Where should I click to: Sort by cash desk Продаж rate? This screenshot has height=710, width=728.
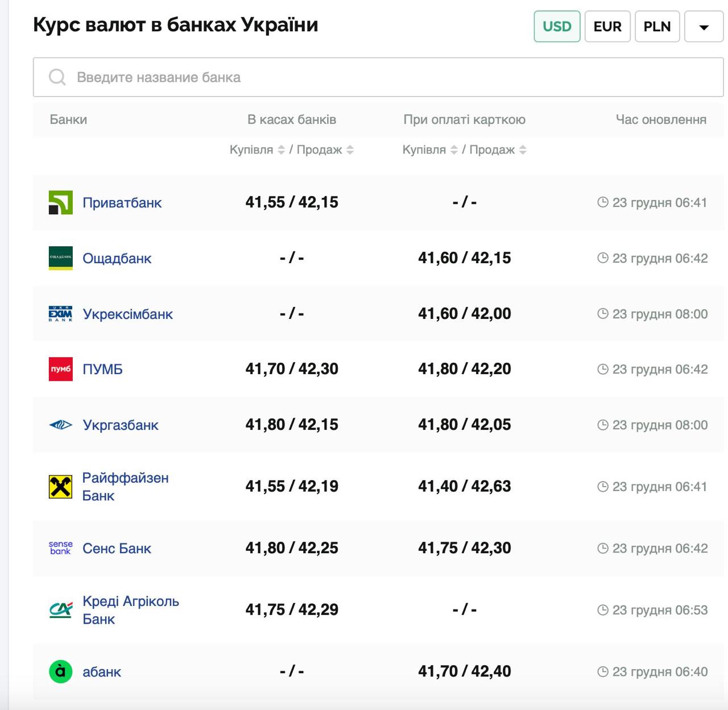point(350,150)
